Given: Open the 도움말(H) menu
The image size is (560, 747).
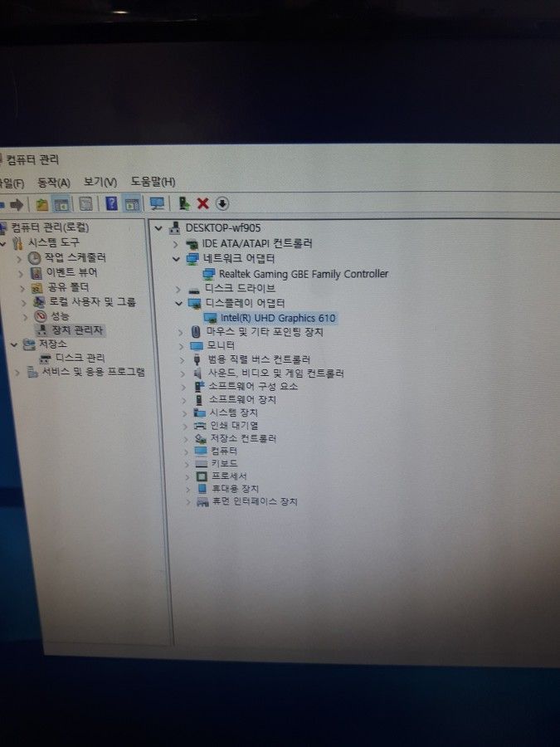Looking at the screenshot, I should (x=153, y=182).
